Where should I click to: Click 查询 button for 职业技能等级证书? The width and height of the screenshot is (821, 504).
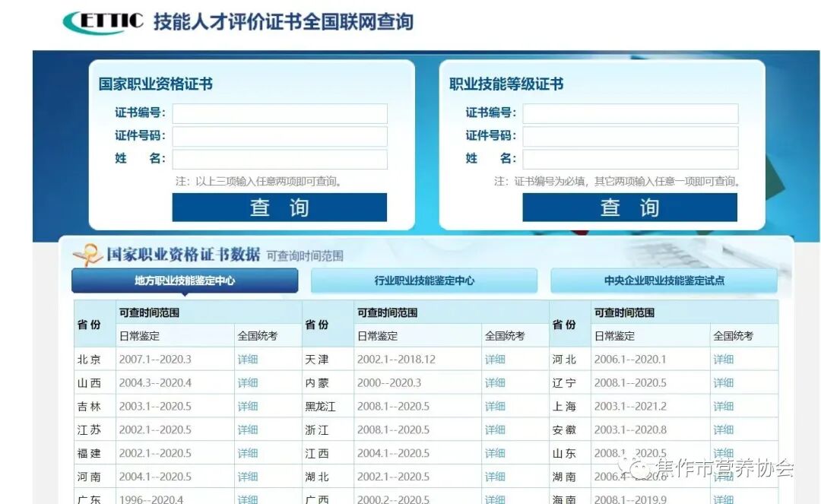630,208
